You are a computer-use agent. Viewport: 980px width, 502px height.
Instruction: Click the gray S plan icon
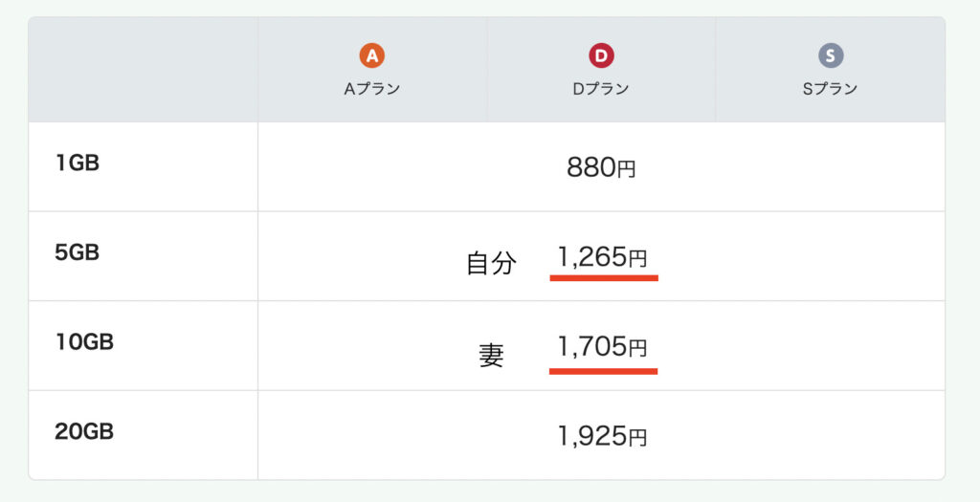click(x=831, y=56)
